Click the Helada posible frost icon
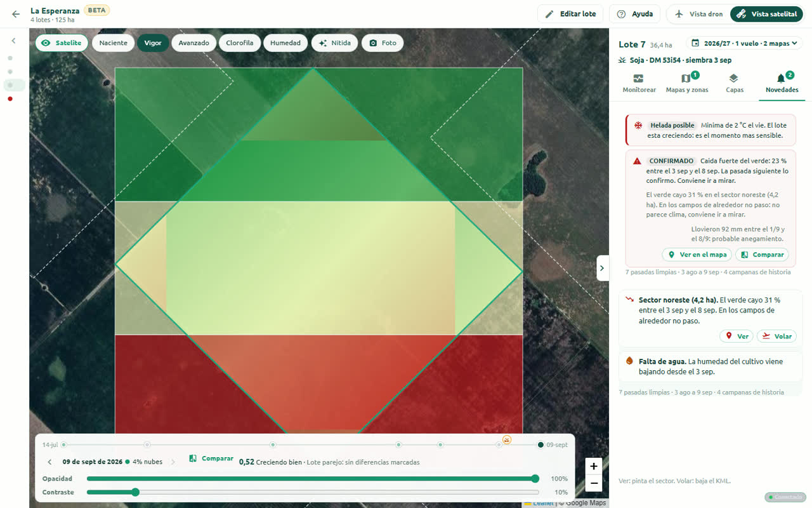The height and width of the screenshot is (508, 812). tap(638, 126)
